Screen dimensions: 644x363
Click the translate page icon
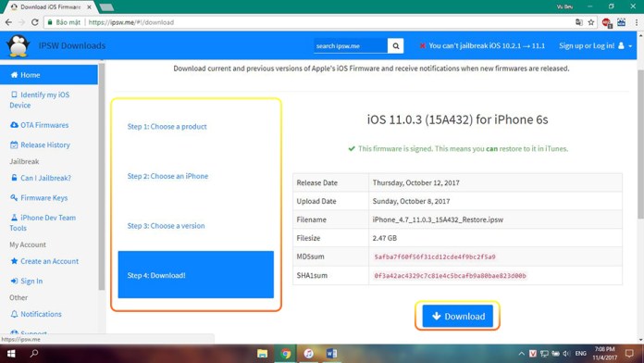pyautogui.click(x=578, y=22)
